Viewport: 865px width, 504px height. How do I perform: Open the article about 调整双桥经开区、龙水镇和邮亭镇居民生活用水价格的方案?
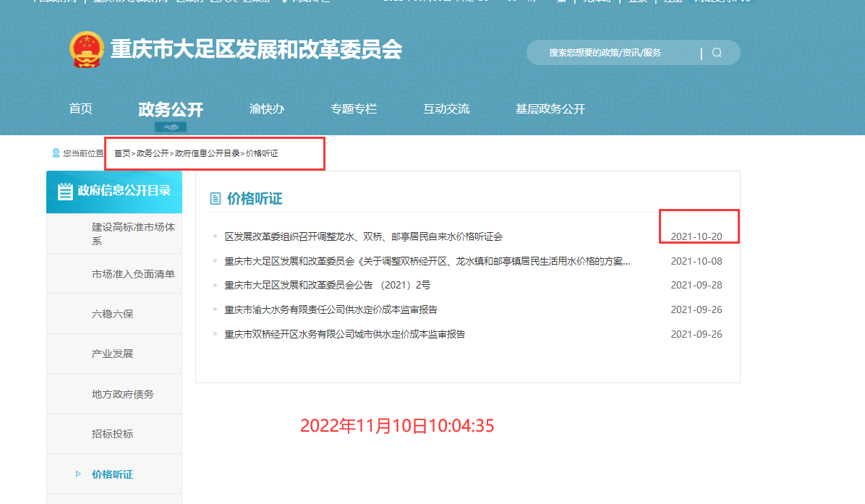pyautogui.click(x=427, y=261)
